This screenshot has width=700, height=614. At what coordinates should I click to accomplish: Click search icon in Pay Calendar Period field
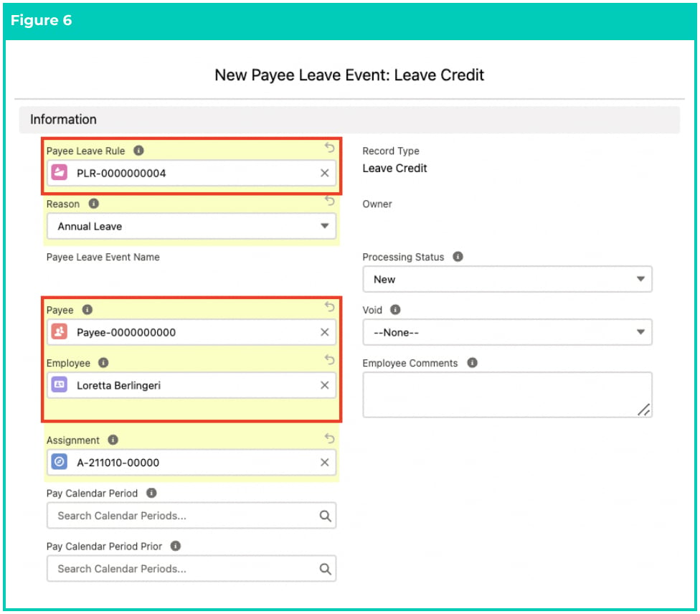(x=326, y=516)
